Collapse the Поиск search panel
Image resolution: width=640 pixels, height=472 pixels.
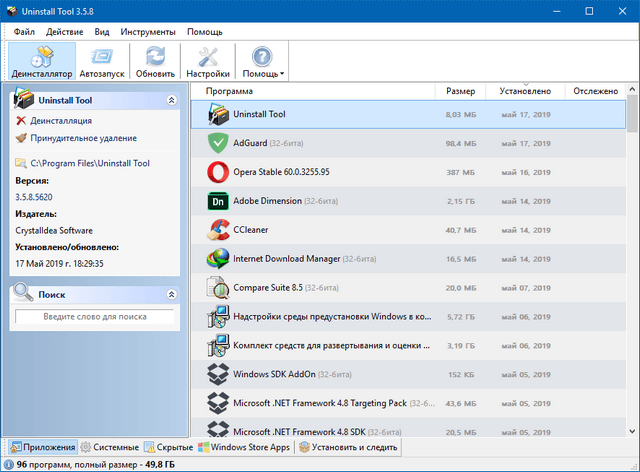point(171,294)
